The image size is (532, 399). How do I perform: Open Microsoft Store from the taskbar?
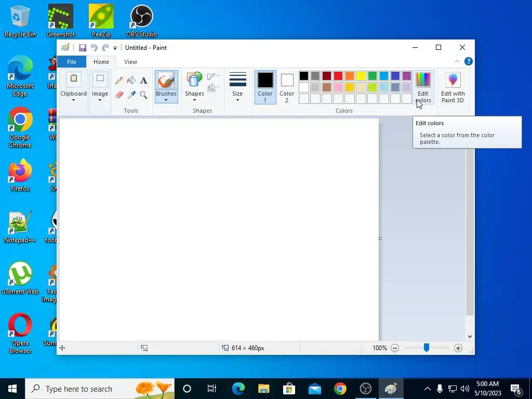point(289,389)
